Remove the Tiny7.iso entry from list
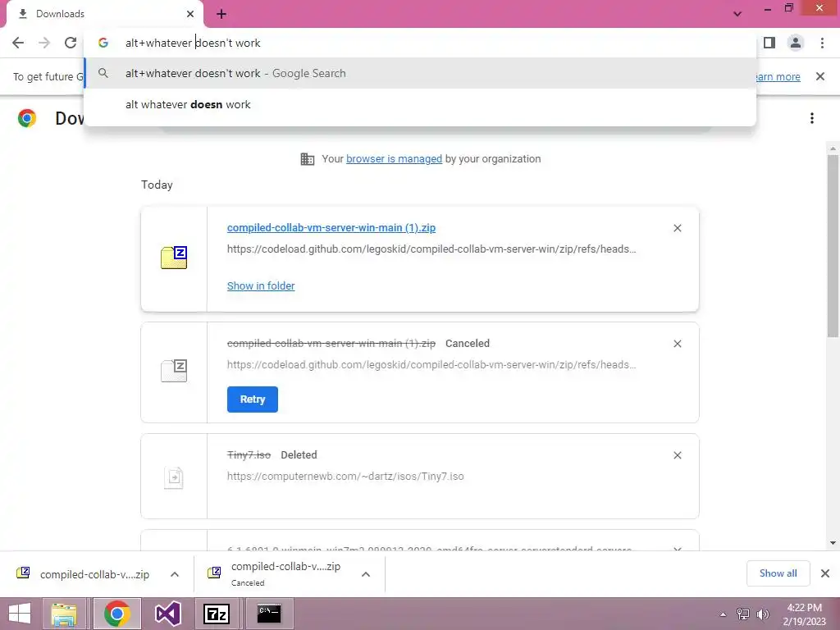Image resolution: width=840 pixels, height=630 pixels. point(677,455)
